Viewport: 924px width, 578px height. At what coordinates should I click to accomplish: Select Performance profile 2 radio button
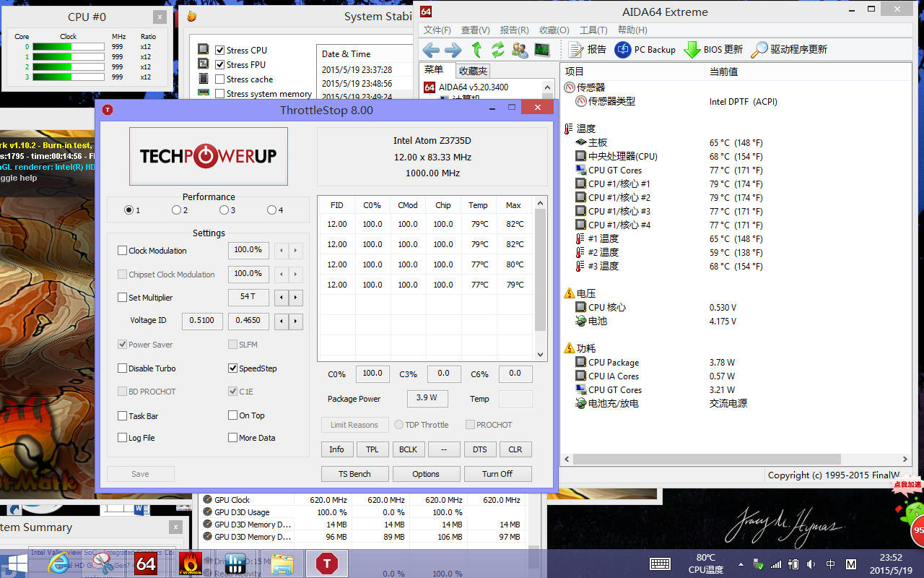point(176,210)
